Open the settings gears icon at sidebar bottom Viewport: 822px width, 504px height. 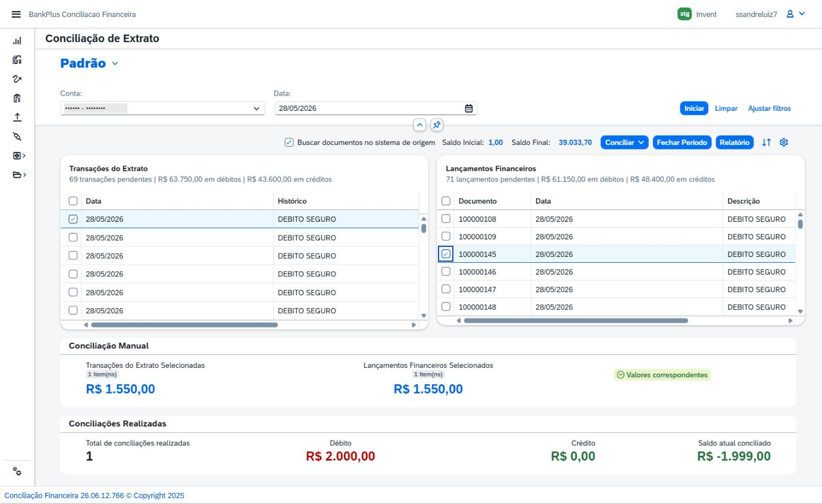(x=17, y=472)
